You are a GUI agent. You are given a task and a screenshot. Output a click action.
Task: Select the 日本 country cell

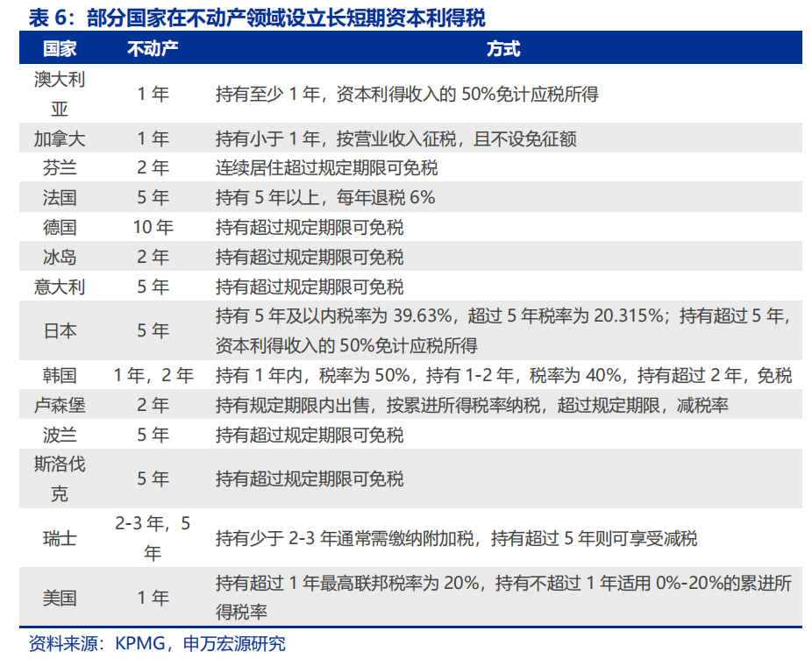coord(60,330)
